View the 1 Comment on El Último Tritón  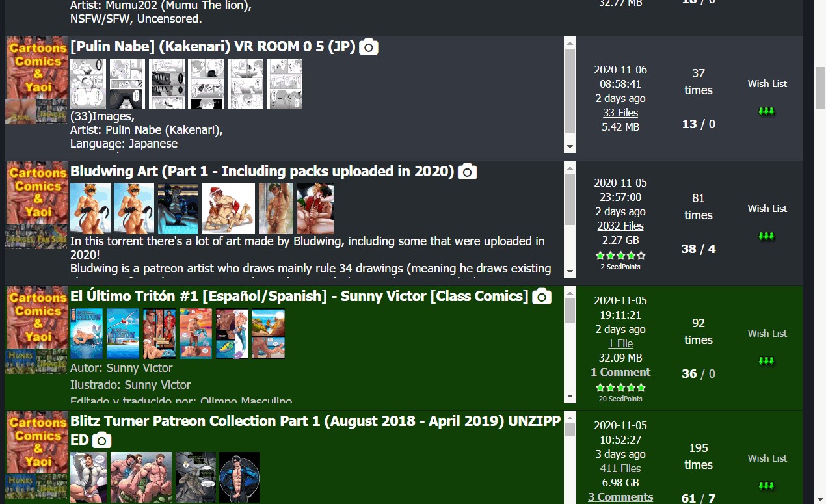(x=620, y=372)
